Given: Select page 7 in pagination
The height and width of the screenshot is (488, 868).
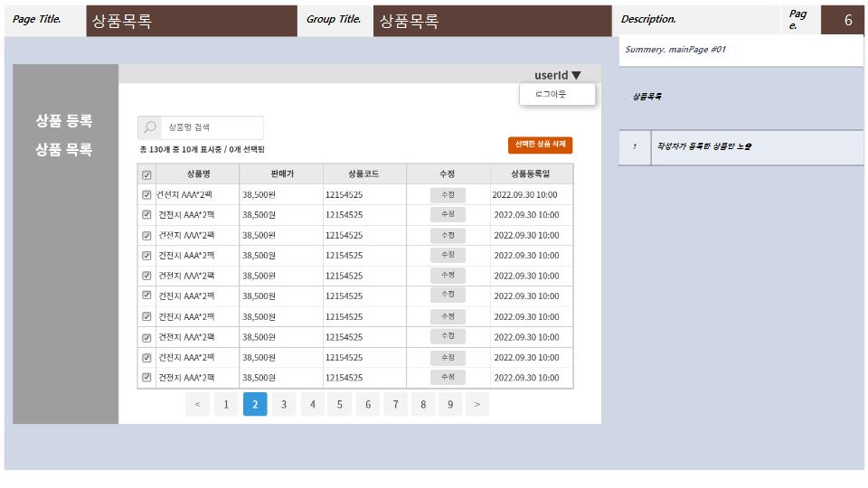Looking at the screenshot, I should tap(396, 405).
